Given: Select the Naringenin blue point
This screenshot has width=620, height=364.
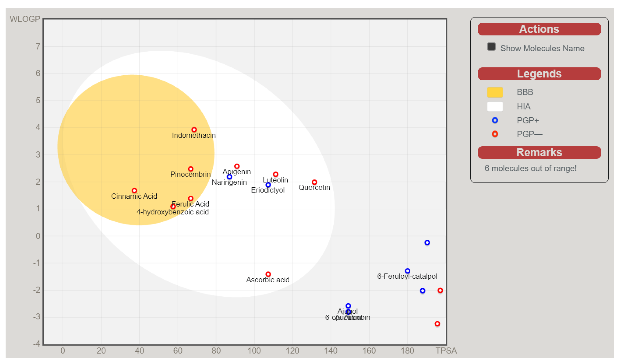Looking at the screenshot, I should pos(229,177).
